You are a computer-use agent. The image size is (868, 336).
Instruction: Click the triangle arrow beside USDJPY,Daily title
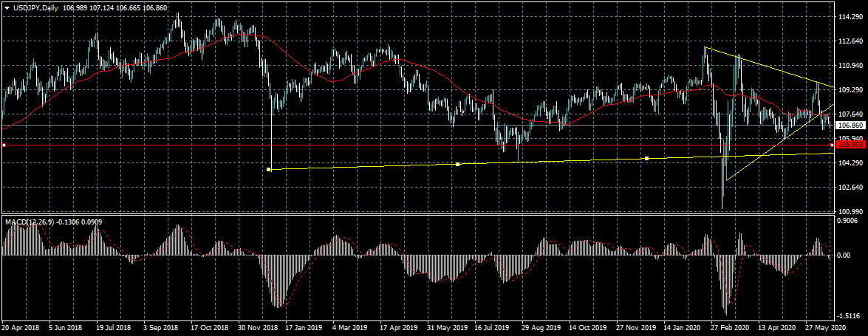pyautogui.click(x=6, y=7)
